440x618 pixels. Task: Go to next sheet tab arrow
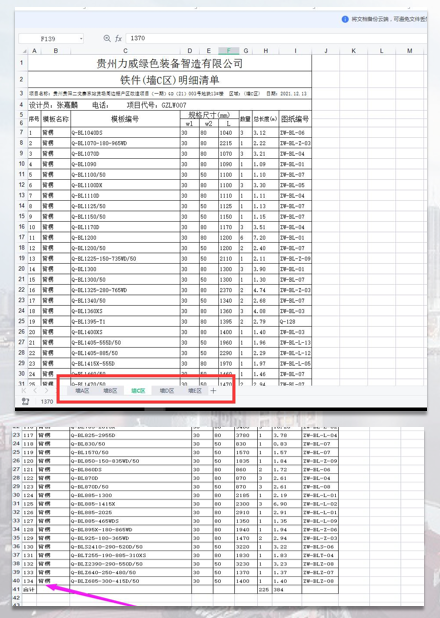(x=47, y=391)
